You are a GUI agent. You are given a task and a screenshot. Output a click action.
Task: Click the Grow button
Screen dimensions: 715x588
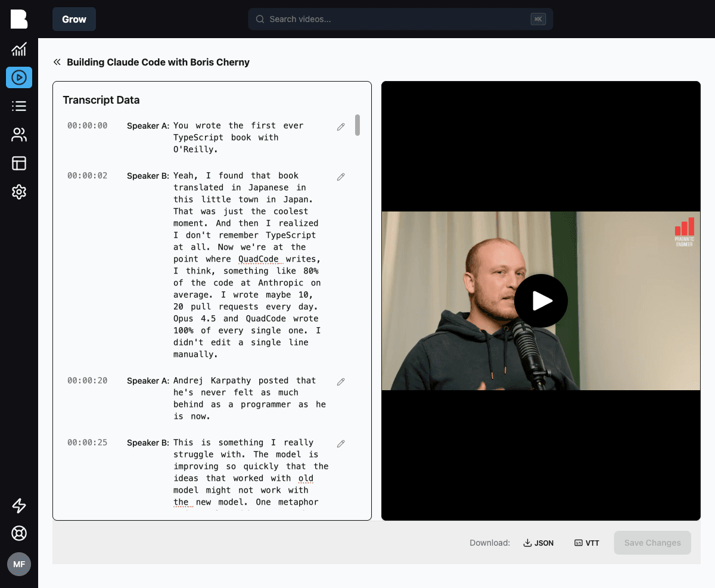coord(74,19)
